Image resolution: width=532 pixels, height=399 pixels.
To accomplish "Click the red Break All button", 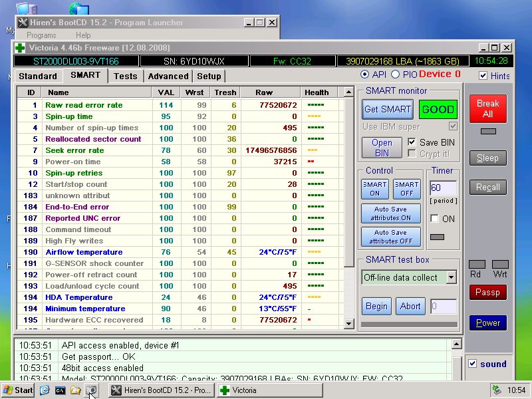I will click(488, 108).
